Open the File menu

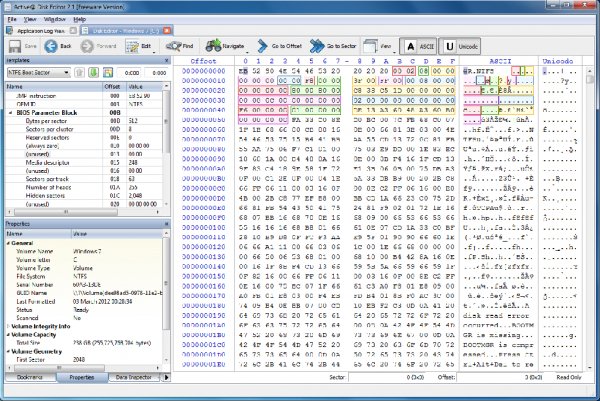12,19
